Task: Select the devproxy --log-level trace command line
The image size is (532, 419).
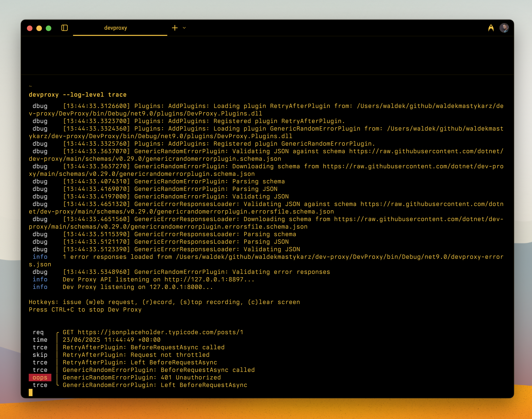Action: coord(77,95)
